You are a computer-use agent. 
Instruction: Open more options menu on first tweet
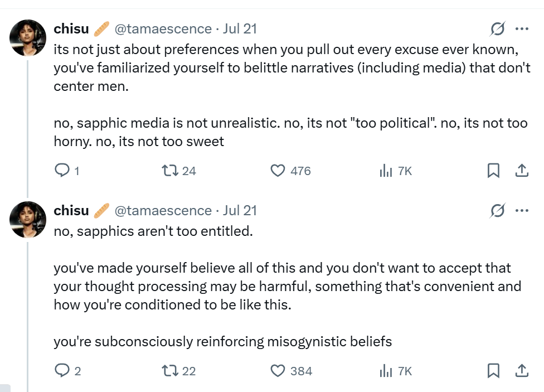tap(522, 28)
